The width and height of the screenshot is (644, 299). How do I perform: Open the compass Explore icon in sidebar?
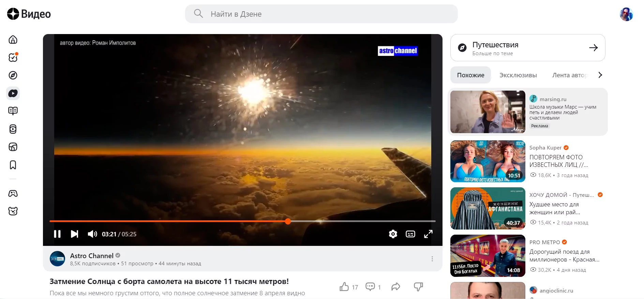(x=13, y=75)
